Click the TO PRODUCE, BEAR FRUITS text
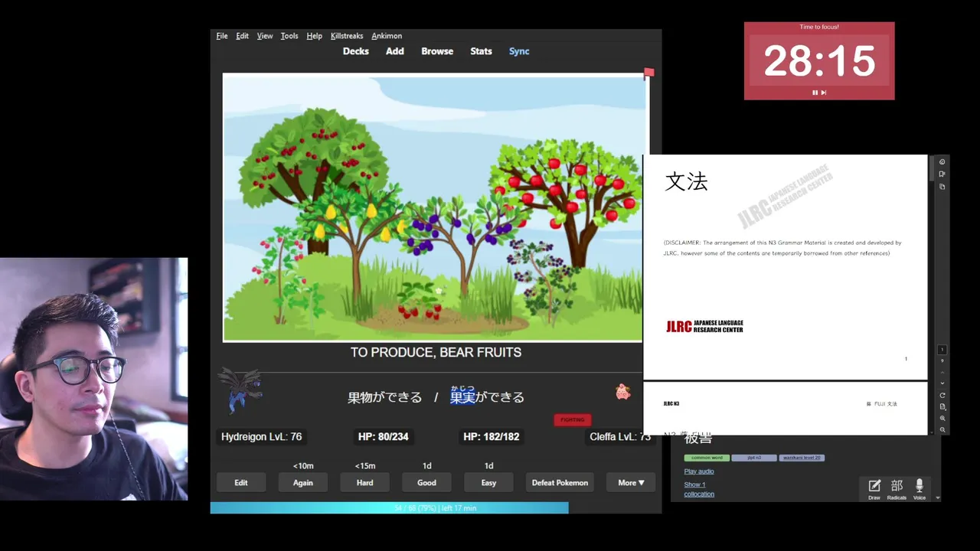 [x=436, y=352]
